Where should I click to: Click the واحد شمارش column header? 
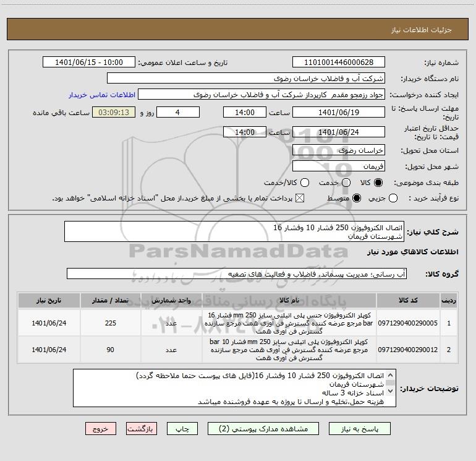pyautogui.click(x=171, y=300)
